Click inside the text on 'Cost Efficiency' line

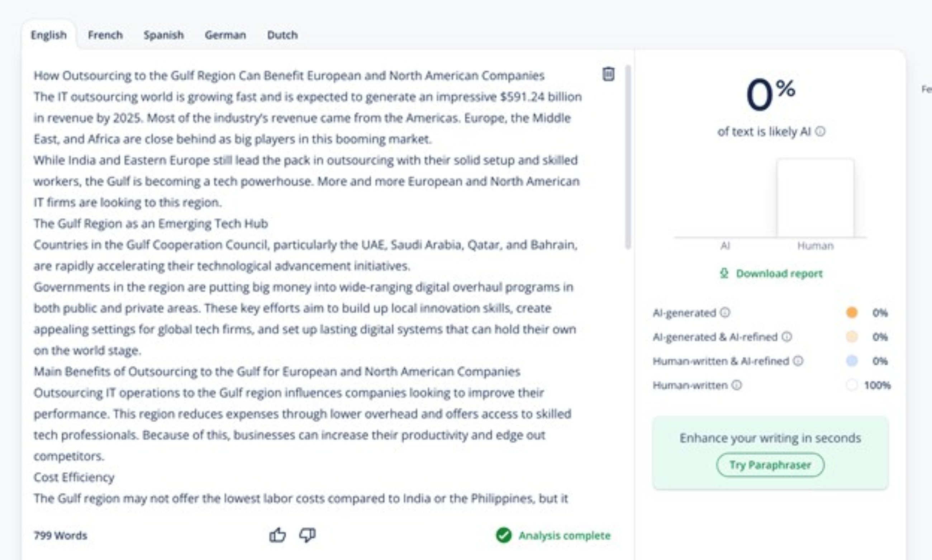click(x=74, y=477)
